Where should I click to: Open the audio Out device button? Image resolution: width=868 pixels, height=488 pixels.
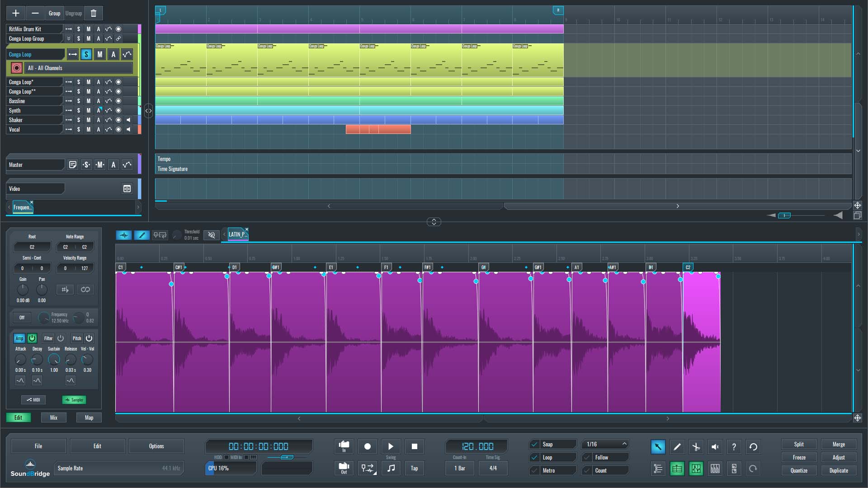tap(344, 469)
